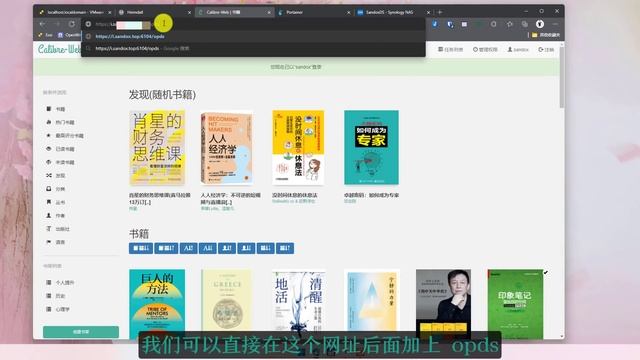Click the page vertical scrollbar
The height and width of the screenshot is (360, 640).
pos(562,78)
